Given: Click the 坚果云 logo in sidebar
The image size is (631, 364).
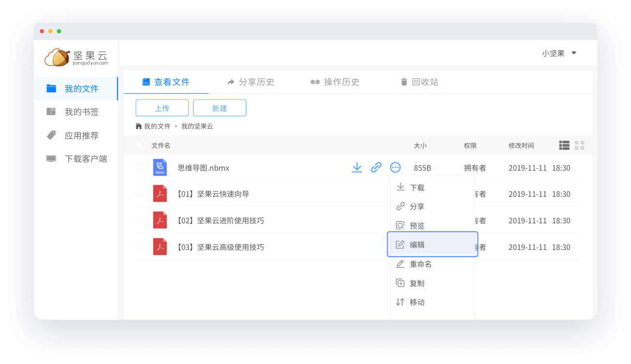Looking at the screenshot, I should click(x=76, y=58).
